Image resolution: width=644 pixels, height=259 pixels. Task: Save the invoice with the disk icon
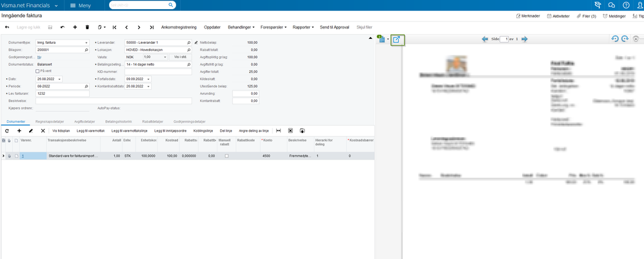tap(50, 27)
